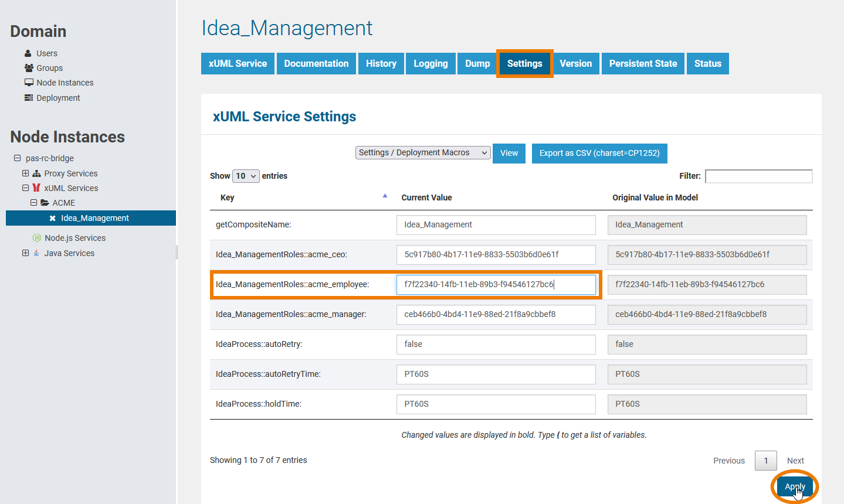The height and width of the screenshot is (504, 844).
Task: Click the Java Services icon
Action: pos(37,253)
